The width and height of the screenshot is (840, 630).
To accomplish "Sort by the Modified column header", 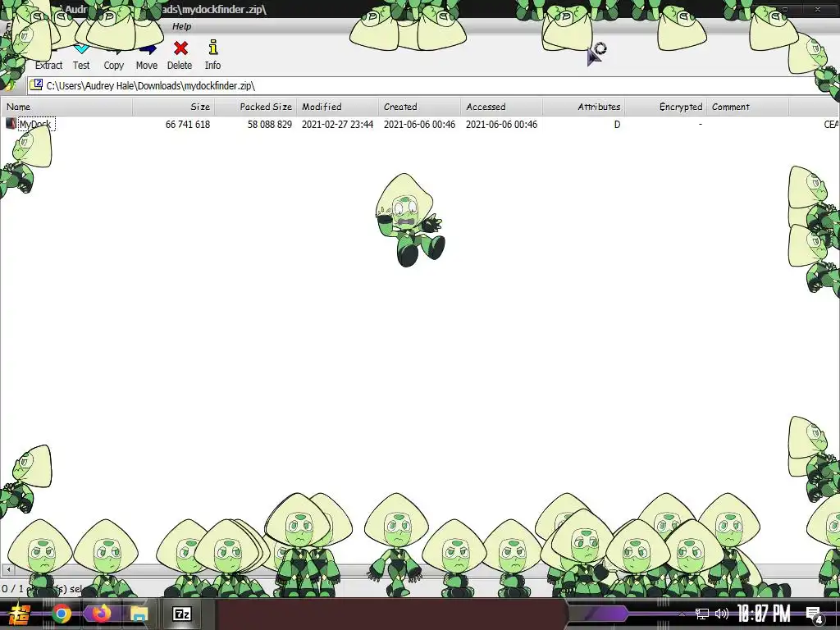I will pos(337,107).
